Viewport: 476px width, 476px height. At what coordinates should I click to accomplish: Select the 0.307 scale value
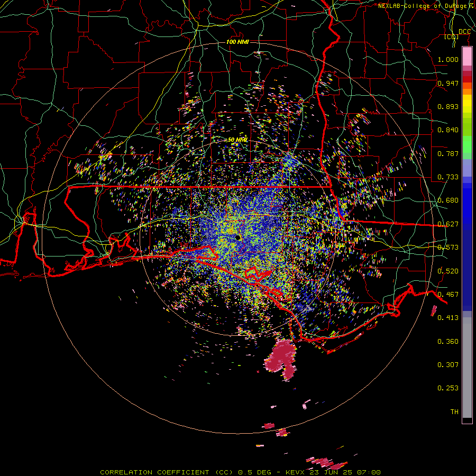tap(448, 365)
